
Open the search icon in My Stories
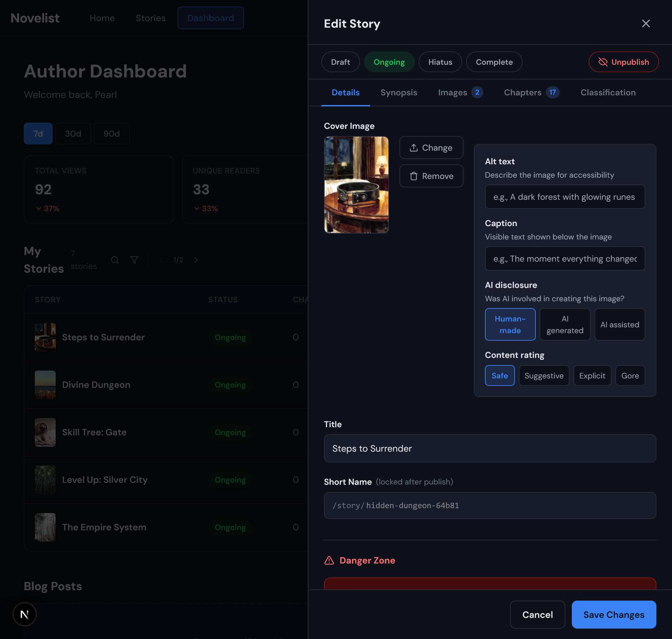point(115,260)
